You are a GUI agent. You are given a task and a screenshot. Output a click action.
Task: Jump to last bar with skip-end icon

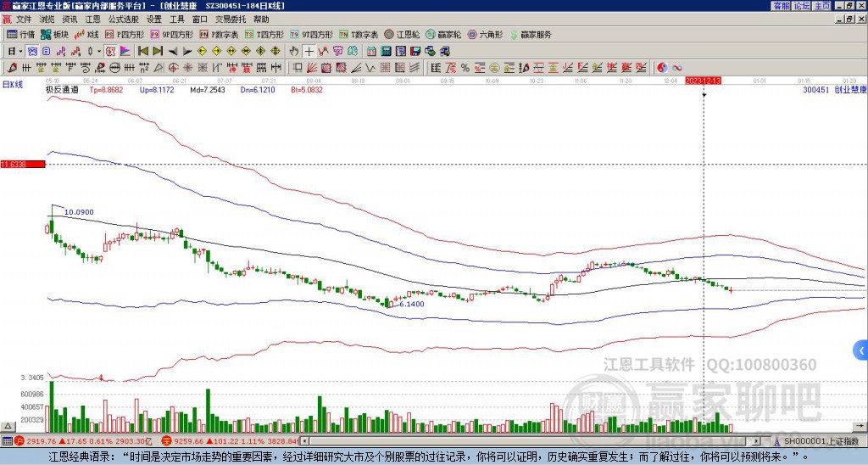pos(158,51)
